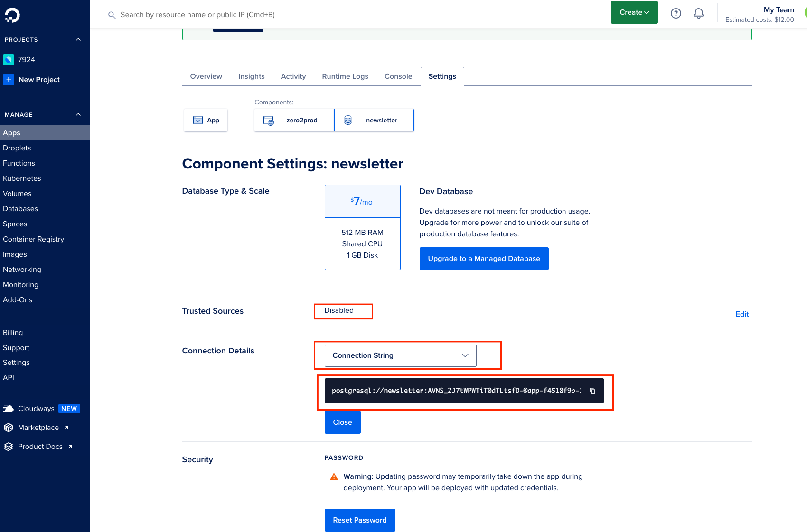This screenshot has width=807, height=532.
Task: Switch to the Overview tab
Action: pos(206,76)
